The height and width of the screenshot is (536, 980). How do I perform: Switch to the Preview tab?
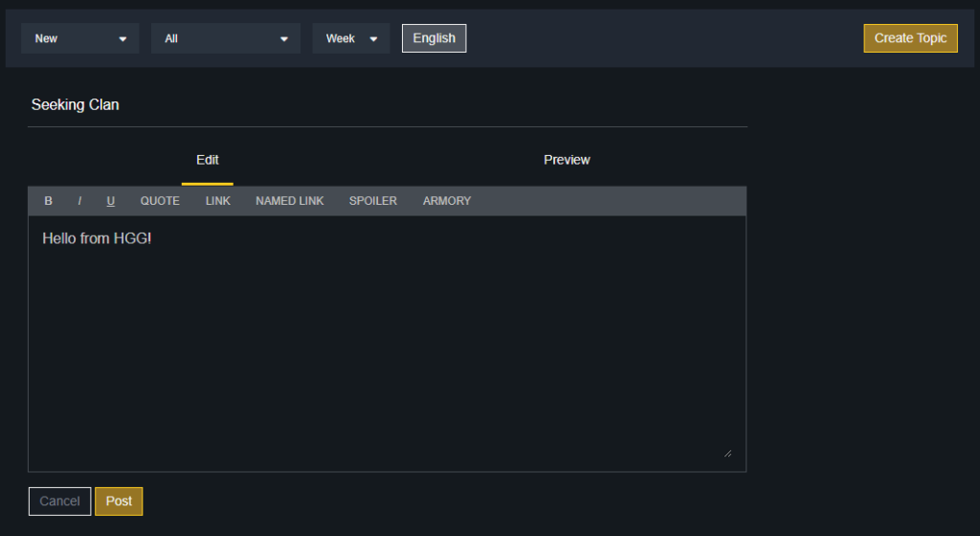(x=567, y=160)
